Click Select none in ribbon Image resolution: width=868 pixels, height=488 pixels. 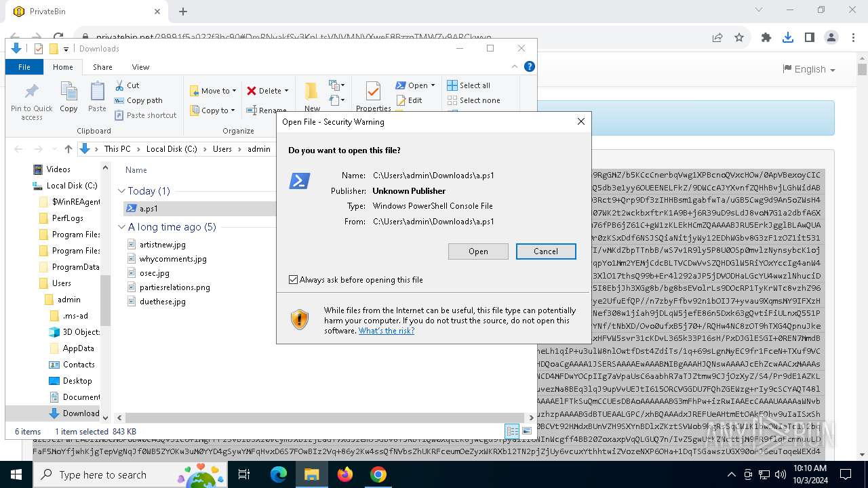point(473,100)
